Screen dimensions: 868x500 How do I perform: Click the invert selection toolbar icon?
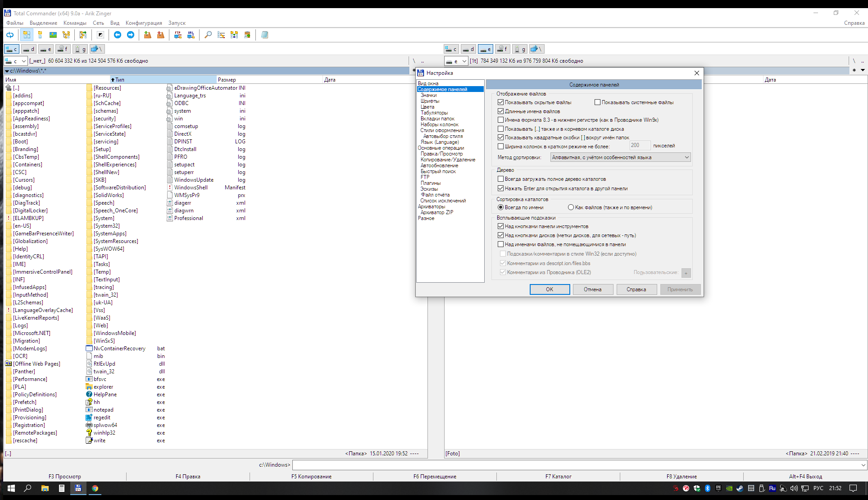(x=100, y=35)
